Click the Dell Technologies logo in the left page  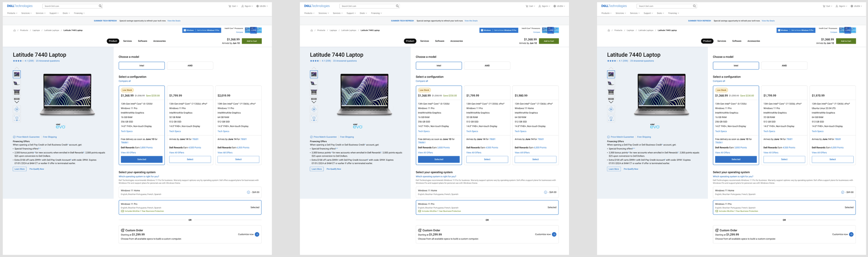(x=20, y=6)
